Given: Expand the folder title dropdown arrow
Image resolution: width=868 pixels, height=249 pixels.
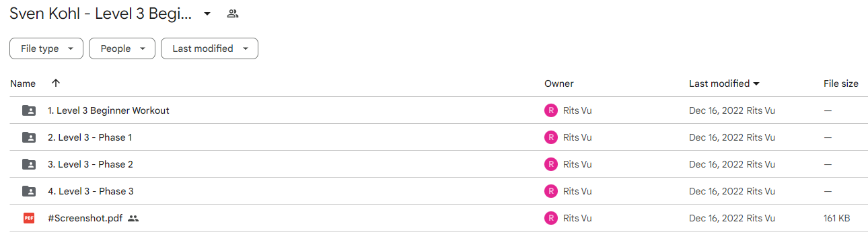Looking at the screenshot, I should click(x=207, y=13).
